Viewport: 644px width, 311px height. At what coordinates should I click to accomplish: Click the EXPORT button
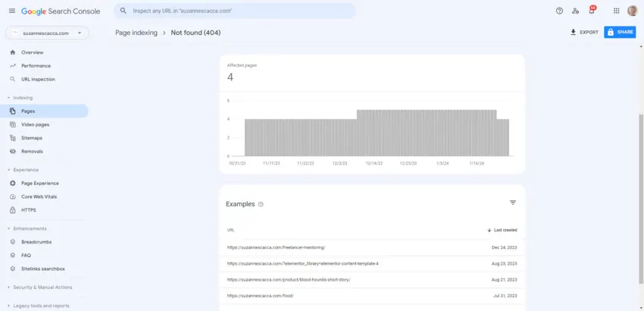click(584, 32)
